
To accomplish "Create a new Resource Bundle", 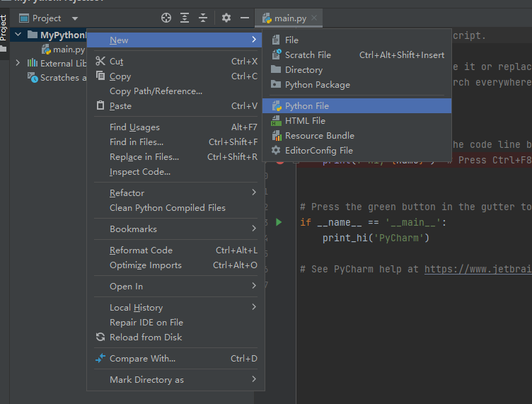I will point(357,136).
